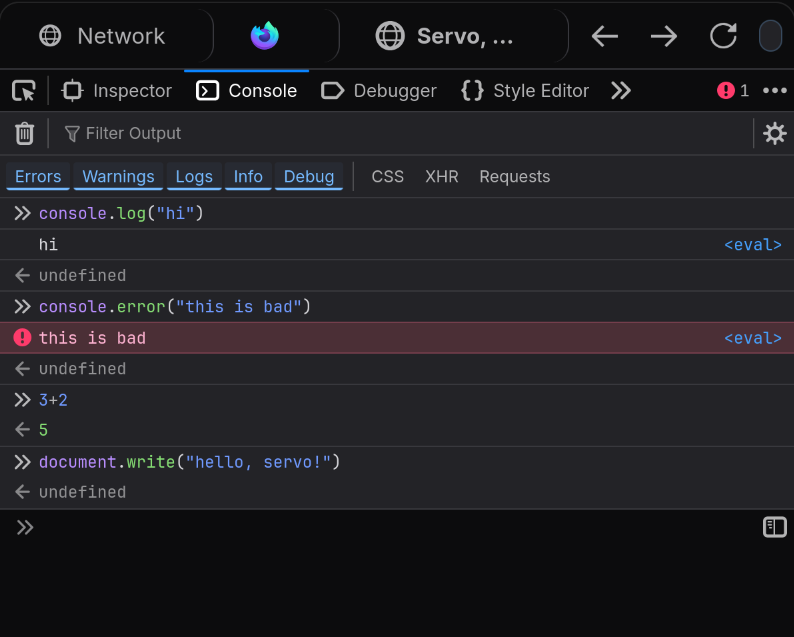Switch to multi-line editor mode icon
This screenshot has height=637, width=794.
click(774, 527)
